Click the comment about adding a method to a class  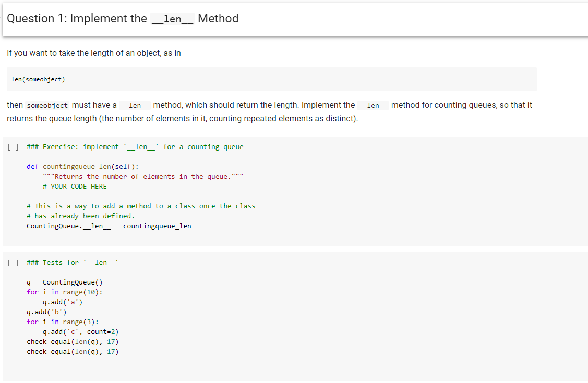point(141,206)
